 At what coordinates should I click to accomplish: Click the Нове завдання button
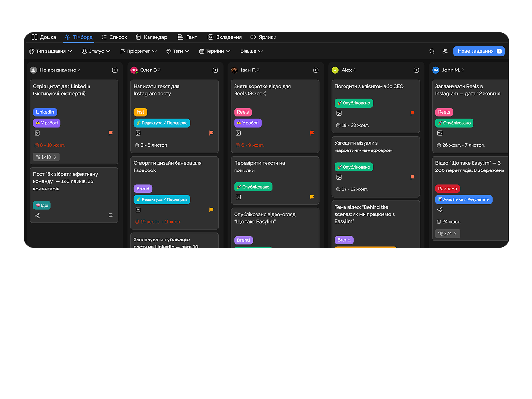tap(479, 51)
